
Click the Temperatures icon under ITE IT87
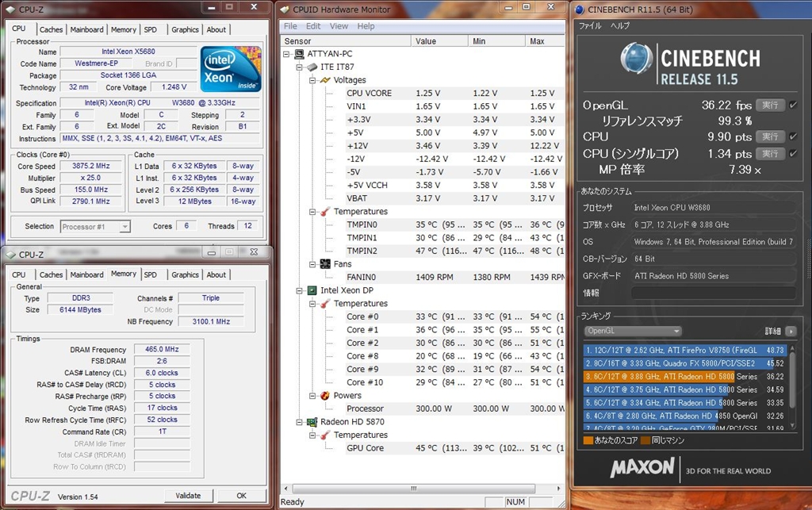tap(325, 212)
